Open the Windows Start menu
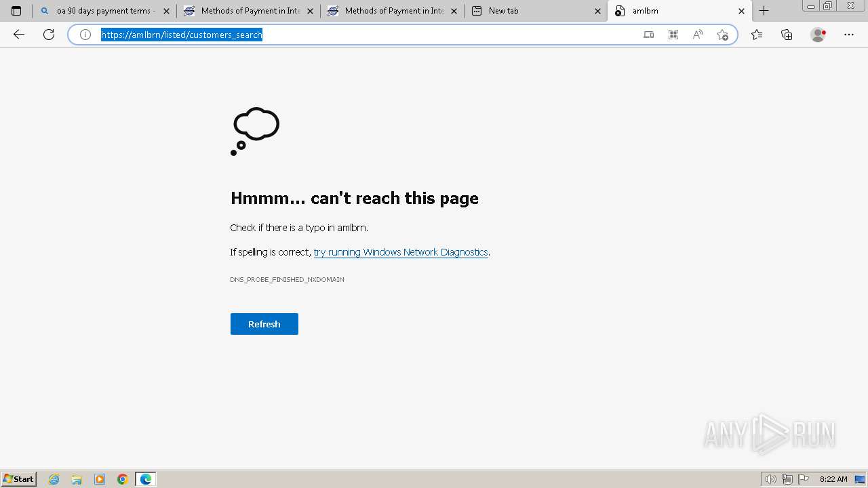Image resolution: width=868 pixels, height=488 pixels. [19, 479]
